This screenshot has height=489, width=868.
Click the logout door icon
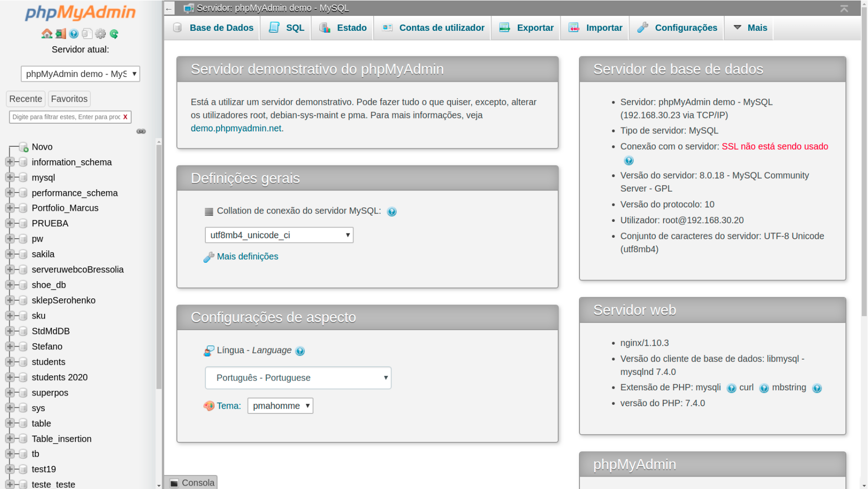(61, 34)
